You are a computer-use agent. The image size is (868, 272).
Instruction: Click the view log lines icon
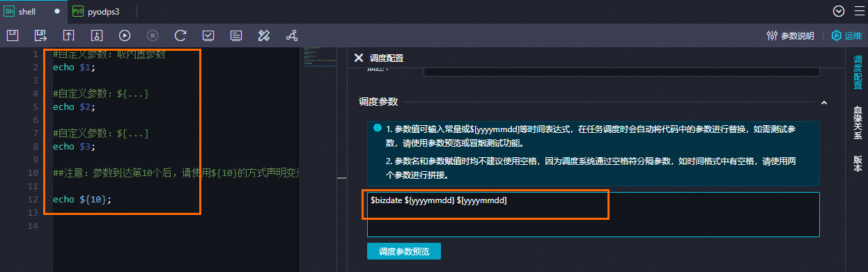[236, 35]
